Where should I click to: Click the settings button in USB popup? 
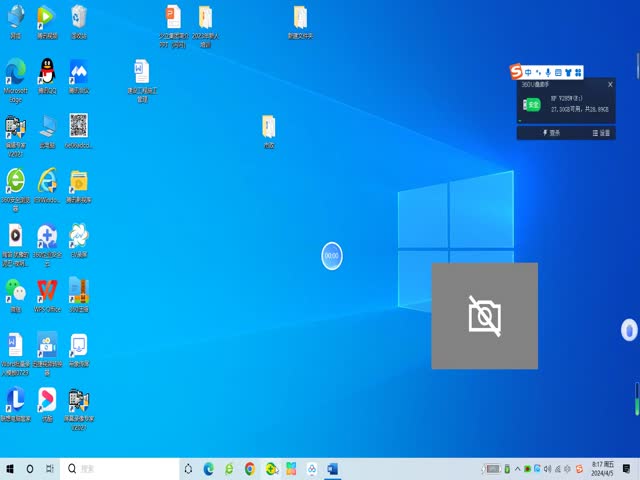pos(600,132)
